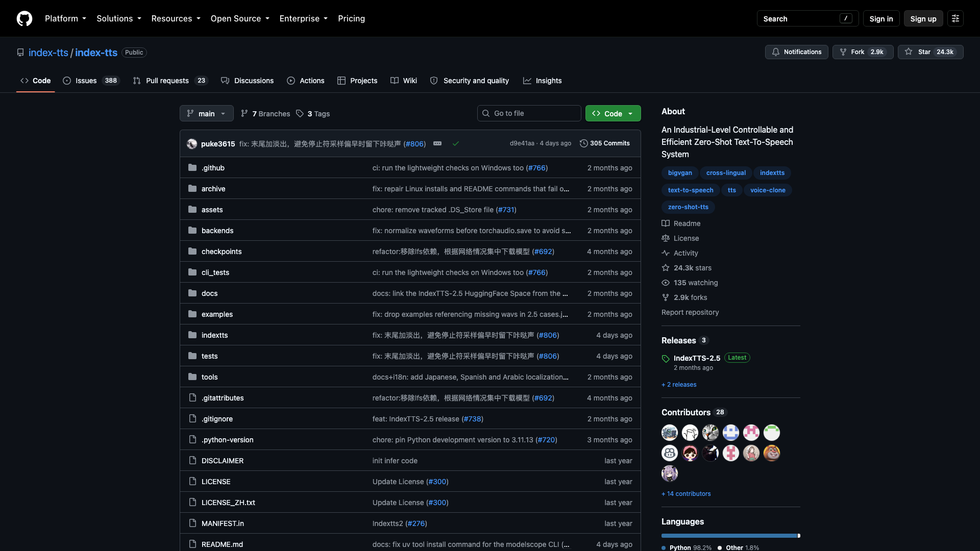
Task: Open puke3615's avatar in the commit bar
Action: 192,144
